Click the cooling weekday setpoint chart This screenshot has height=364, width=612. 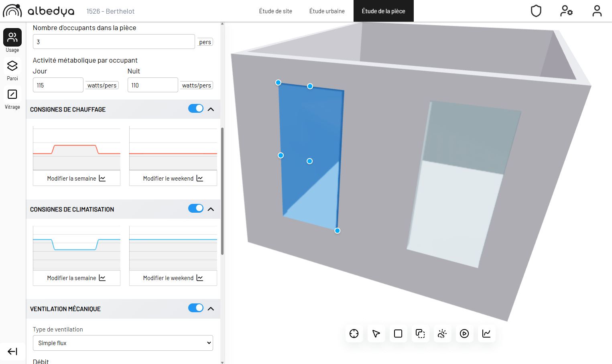(x=77, y=247)
